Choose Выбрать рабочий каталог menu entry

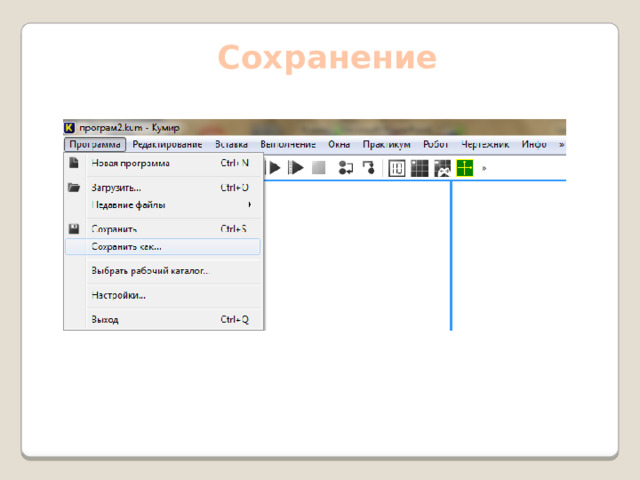point(162,271)
